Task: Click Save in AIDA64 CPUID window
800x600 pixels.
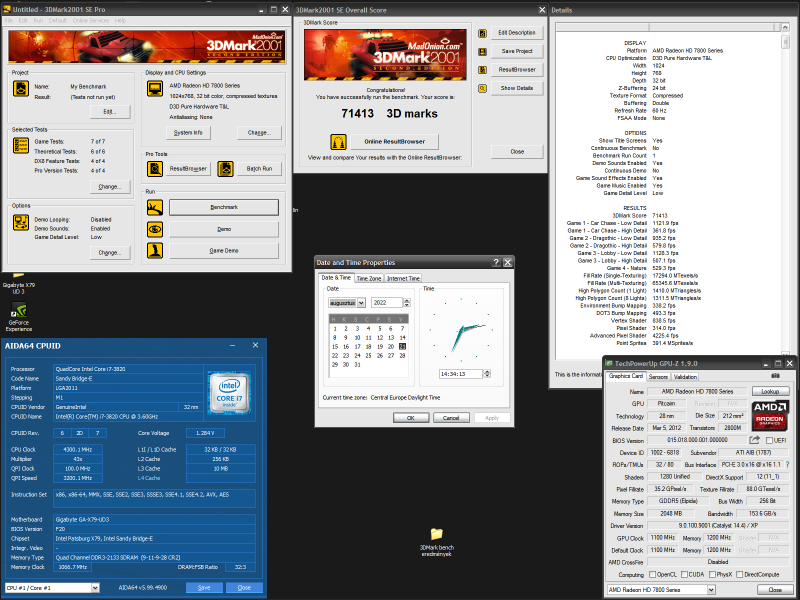Action: point(204,588)
